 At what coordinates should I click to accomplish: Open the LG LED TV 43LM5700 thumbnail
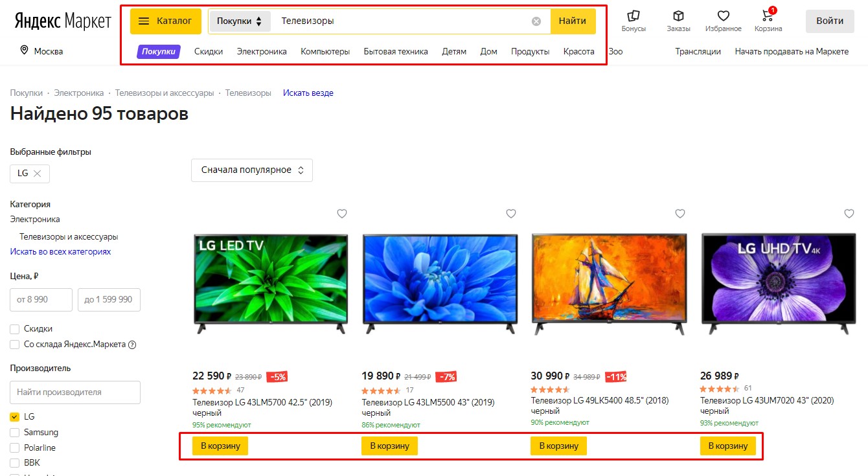point(271,284)
